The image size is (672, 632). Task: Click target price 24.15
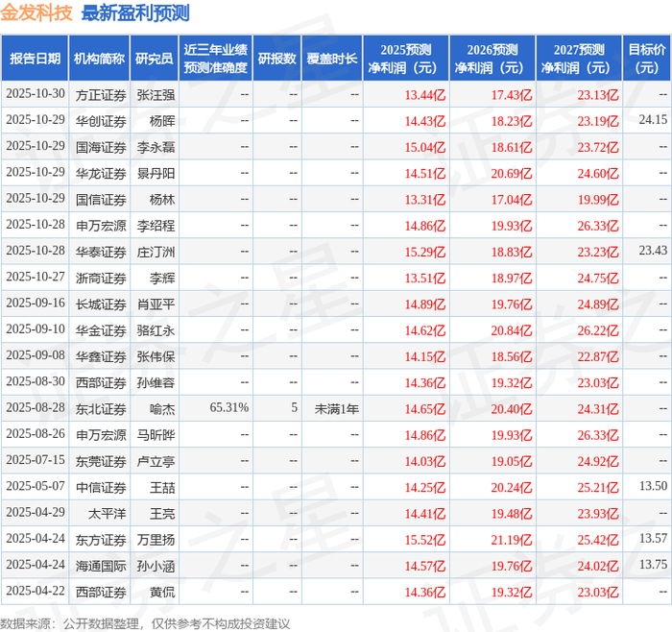(x=653, y=120)
